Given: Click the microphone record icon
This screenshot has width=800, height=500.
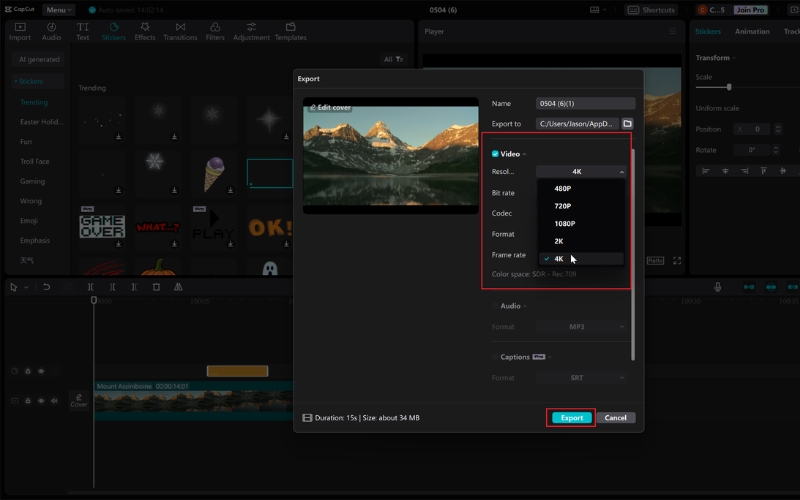Looking at the screenshot, I should click(717, 287).
